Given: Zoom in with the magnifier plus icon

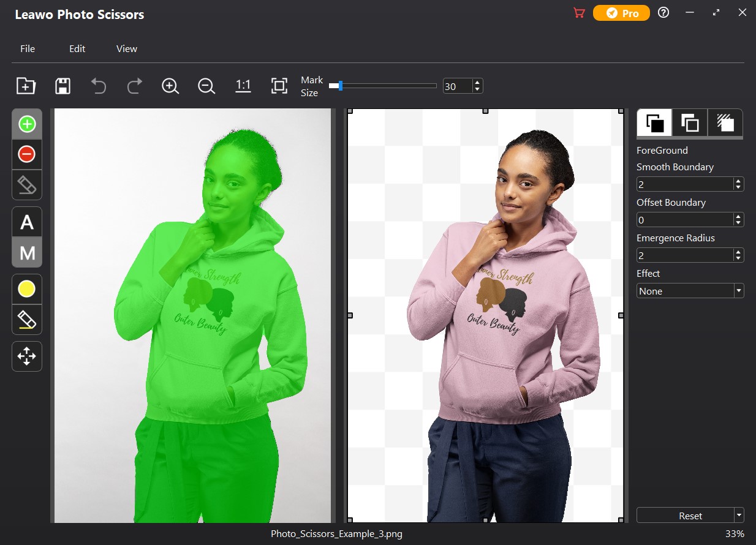Looking at the screenshot, I should point(170,86).
